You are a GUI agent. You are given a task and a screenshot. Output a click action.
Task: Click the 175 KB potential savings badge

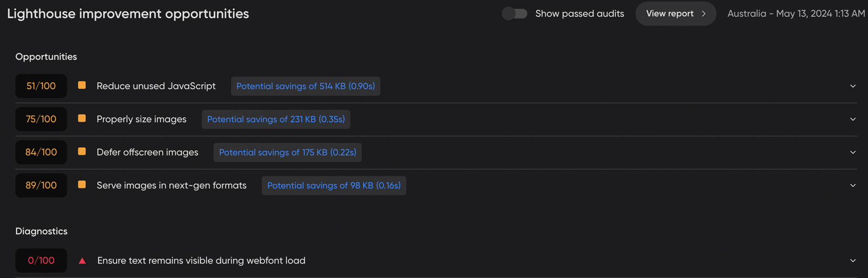coord(288,153)
